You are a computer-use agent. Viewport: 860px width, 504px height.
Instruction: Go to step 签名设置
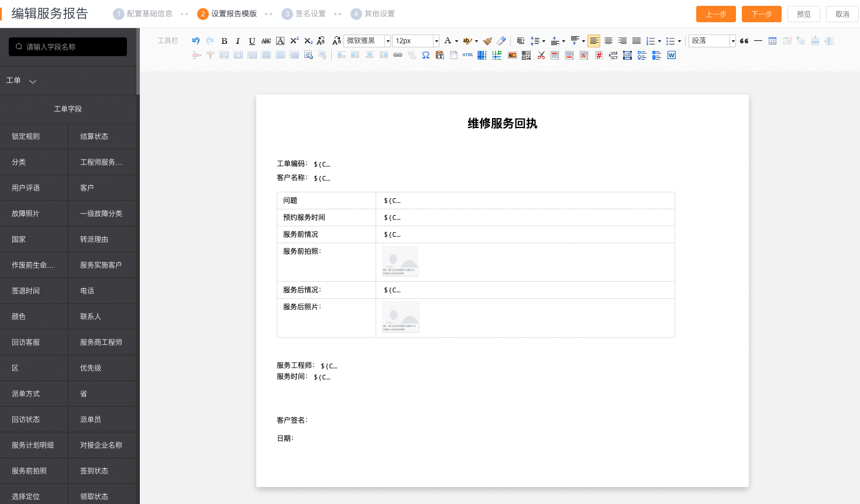[x=304, y=13]
